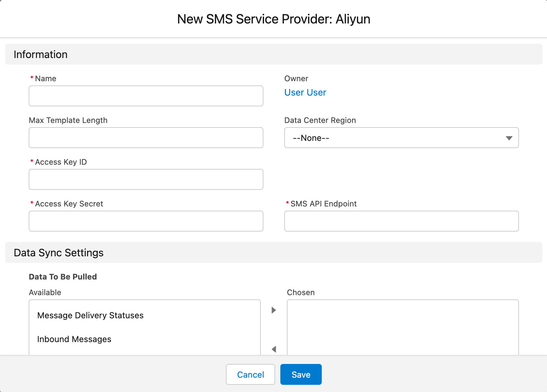Focus the Access Key Secret input
This screenshot has height=392, width=547.
pyautogui.click(x=146, y=221)
